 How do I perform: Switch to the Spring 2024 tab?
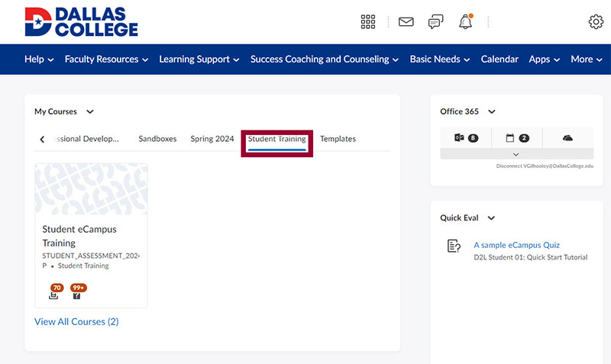tap(212, 139)
